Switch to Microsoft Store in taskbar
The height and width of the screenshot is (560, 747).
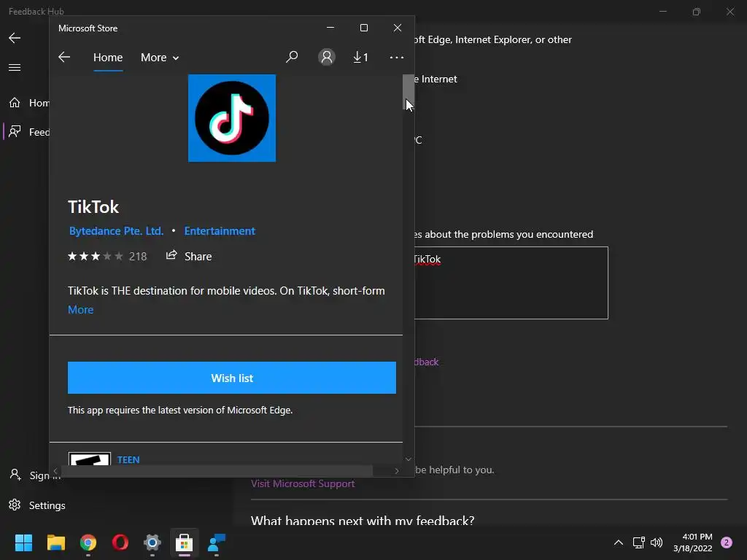click(185, 542)
